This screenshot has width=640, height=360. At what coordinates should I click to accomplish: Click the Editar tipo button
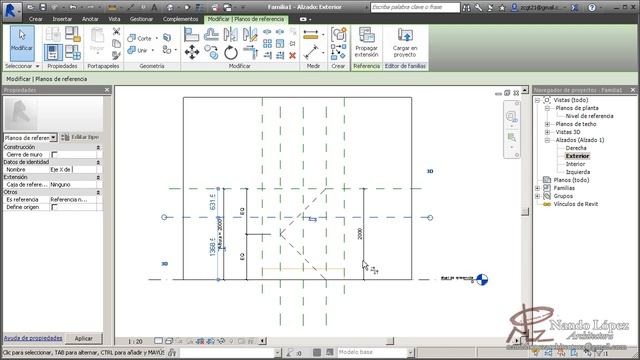[x=80, y=138]
